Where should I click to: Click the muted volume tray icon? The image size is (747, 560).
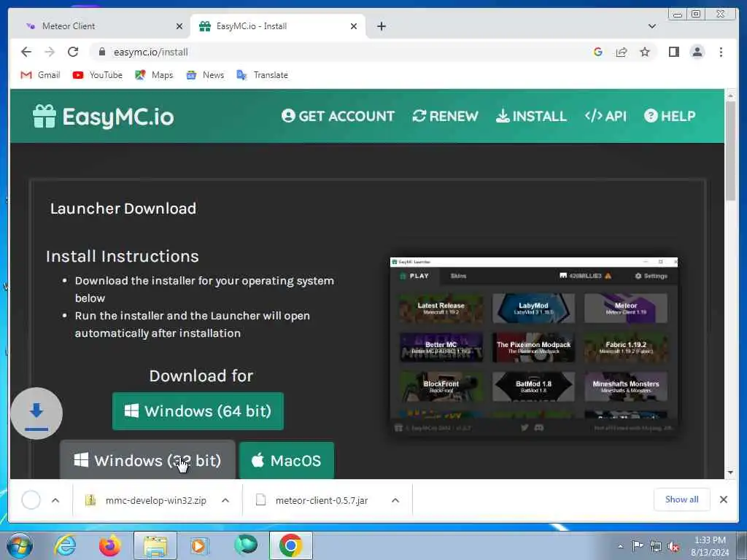pos(673,547)
